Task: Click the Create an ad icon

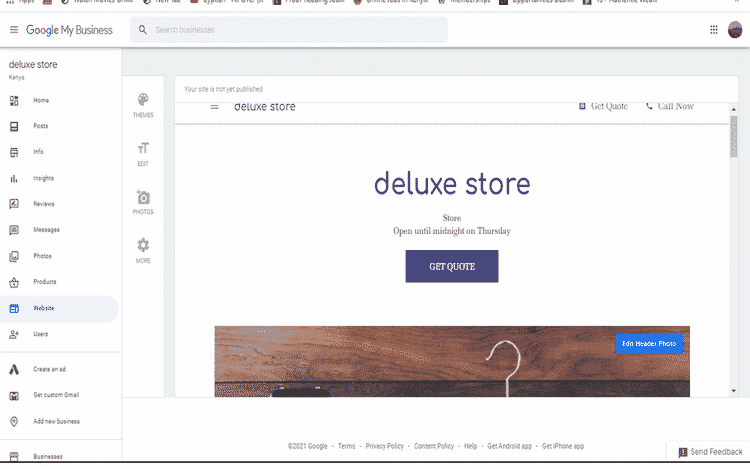Action: [x=14, y=369]
